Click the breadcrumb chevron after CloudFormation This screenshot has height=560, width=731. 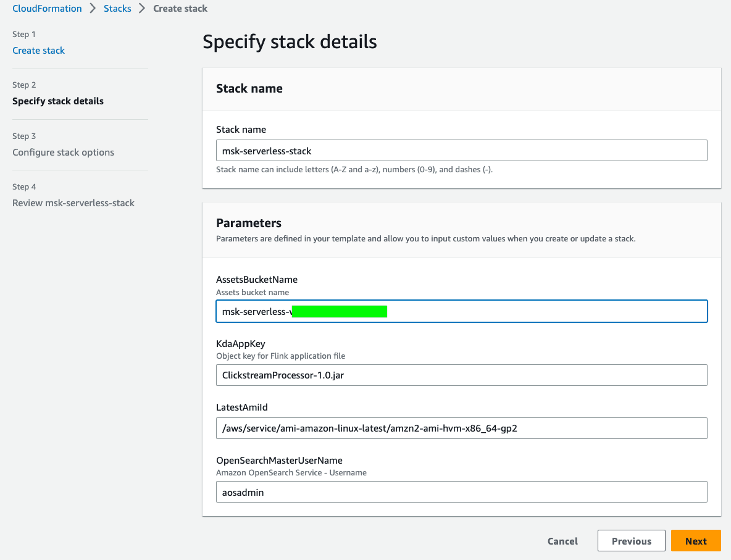[93, 9]
